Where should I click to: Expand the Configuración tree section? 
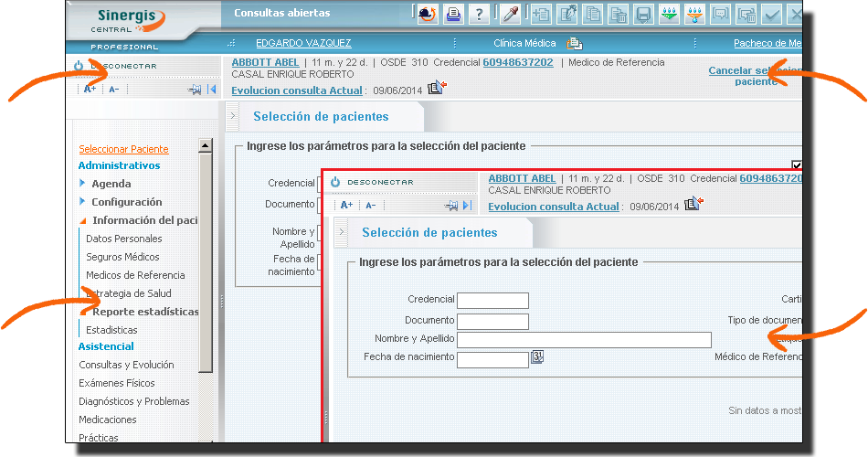tap(83, 202)
